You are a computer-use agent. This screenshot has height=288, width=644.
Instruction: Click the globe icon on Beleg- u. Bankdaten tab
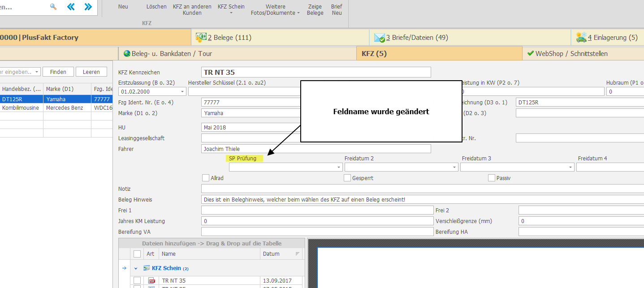127,54
